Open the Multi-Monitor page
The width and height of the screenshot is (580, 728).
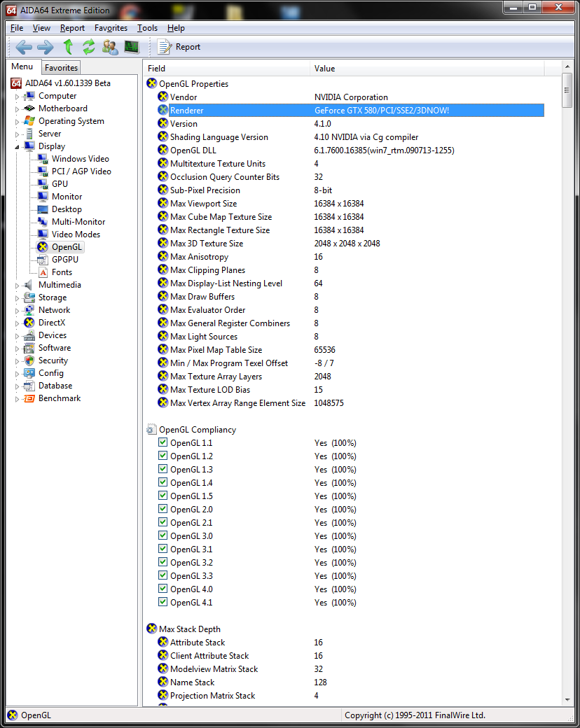click(x=78, y=221)
